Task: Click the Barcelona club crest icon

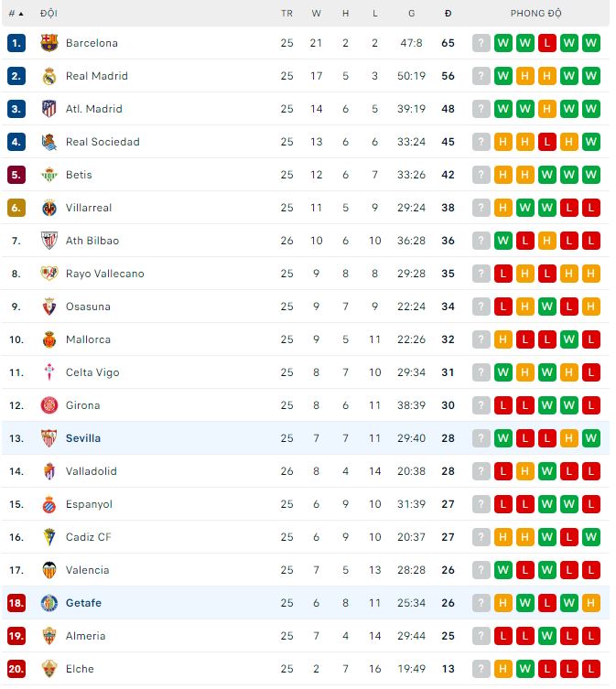Action: [x=49, y=43]
